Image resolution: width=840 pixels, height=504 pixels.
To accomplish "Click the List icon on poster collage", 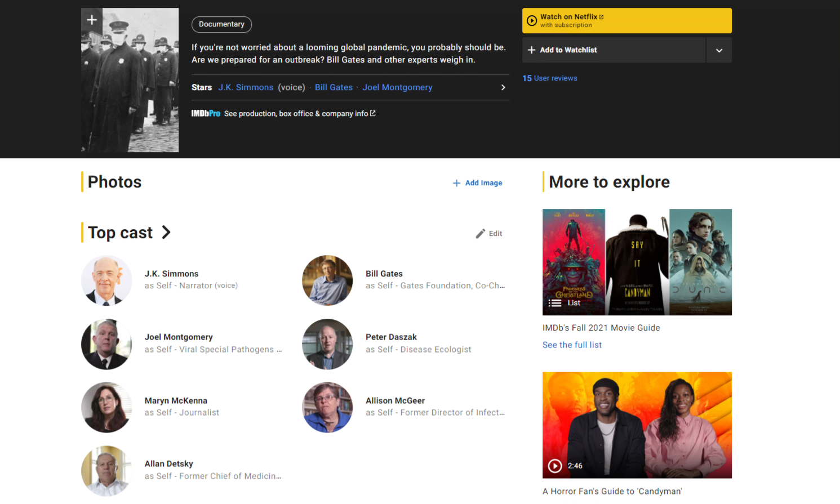I will click(x=555, y=303).
